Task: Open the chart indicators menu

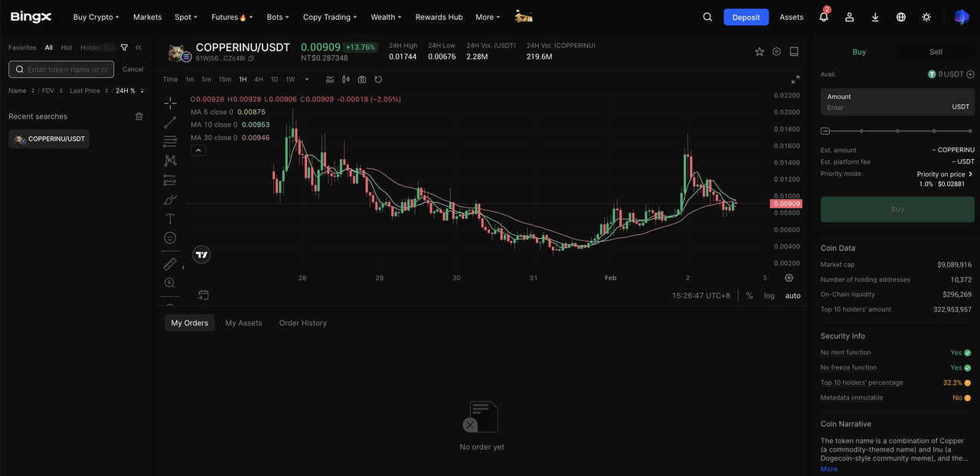Action: click(330, 80)
